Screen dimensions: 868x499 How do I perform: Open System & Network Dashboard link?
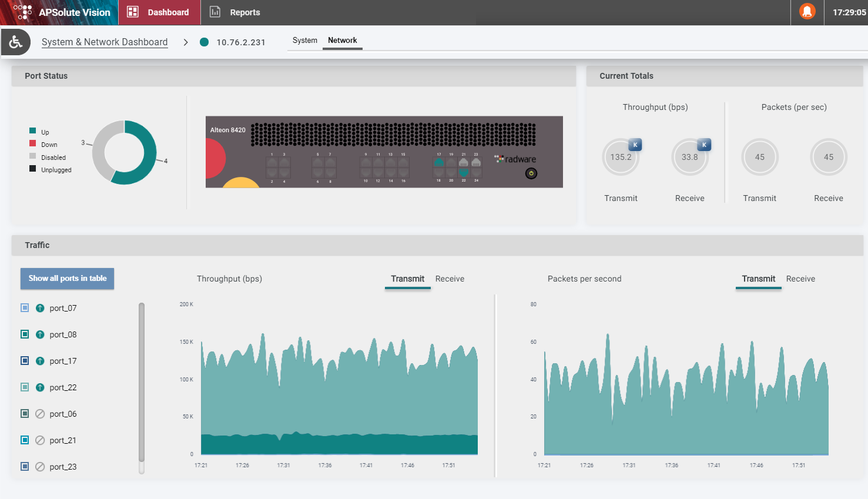tap(105, 42)
